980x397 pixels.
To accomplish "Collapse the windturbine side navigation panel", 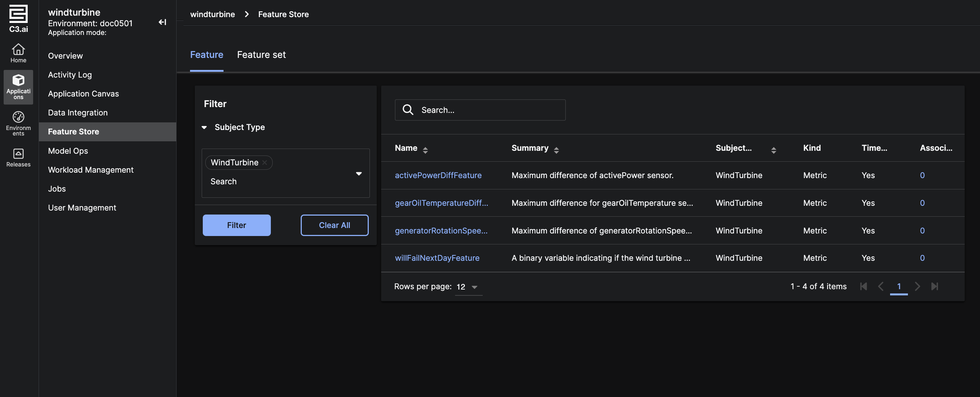I will click(x=162, y=22).
